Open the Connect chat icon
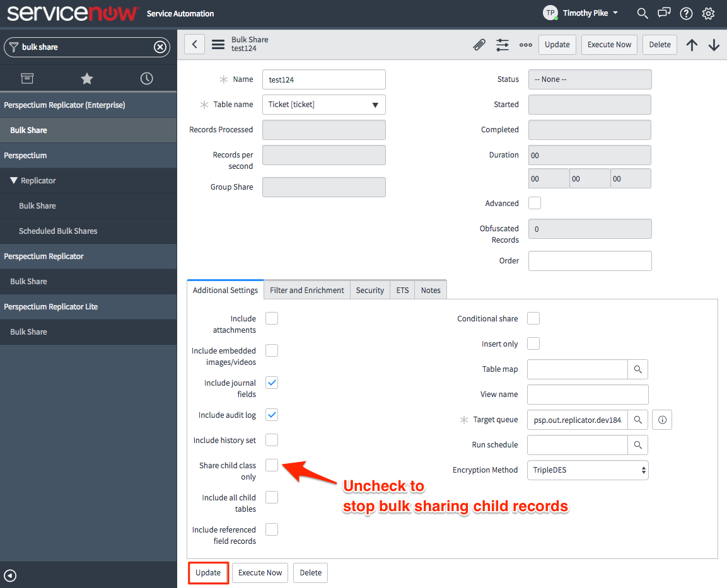This screenshot has width=727, height=588. 664,13
